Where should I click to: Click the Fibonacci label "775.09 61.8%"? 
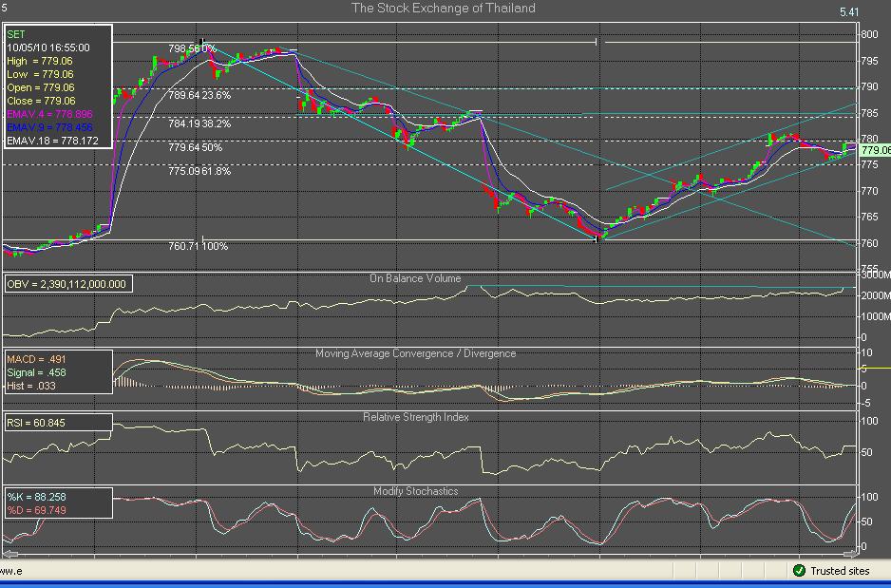tap(199, 171)
